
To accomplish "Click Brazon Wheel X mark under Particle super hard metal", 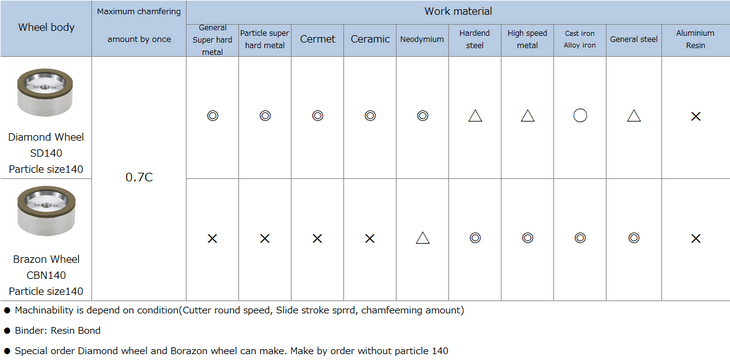I will coord(264,239).
